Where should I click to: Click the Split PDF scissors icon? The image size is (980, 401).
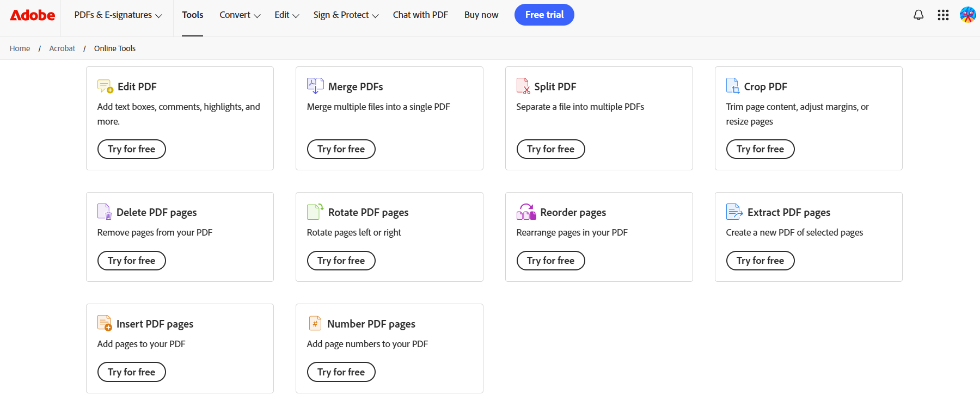[523, 86]
